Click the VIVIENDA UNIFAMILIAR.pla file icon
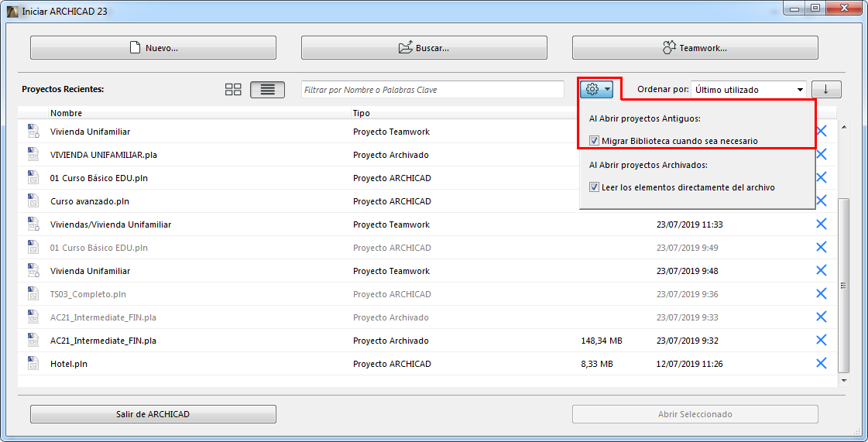 (33, 154)
